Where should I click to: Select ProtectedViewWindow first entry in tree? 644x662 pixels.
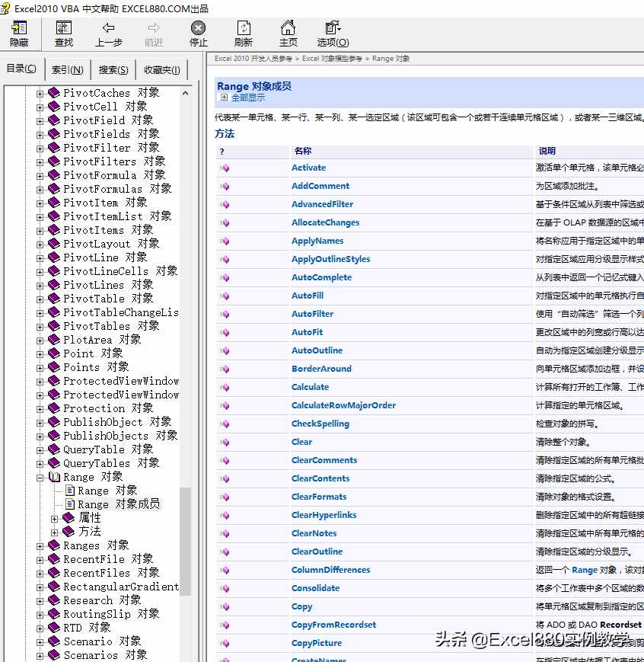pos(121,381)
